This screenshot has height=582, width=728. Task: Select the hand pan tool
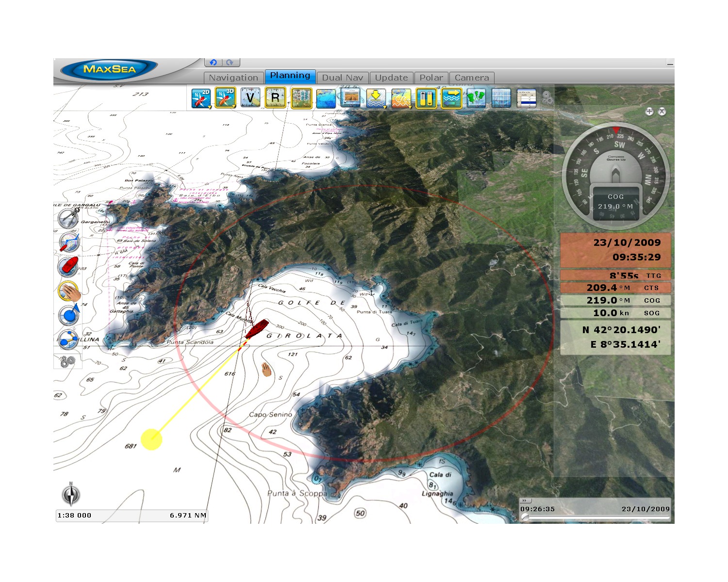[68, 291]
